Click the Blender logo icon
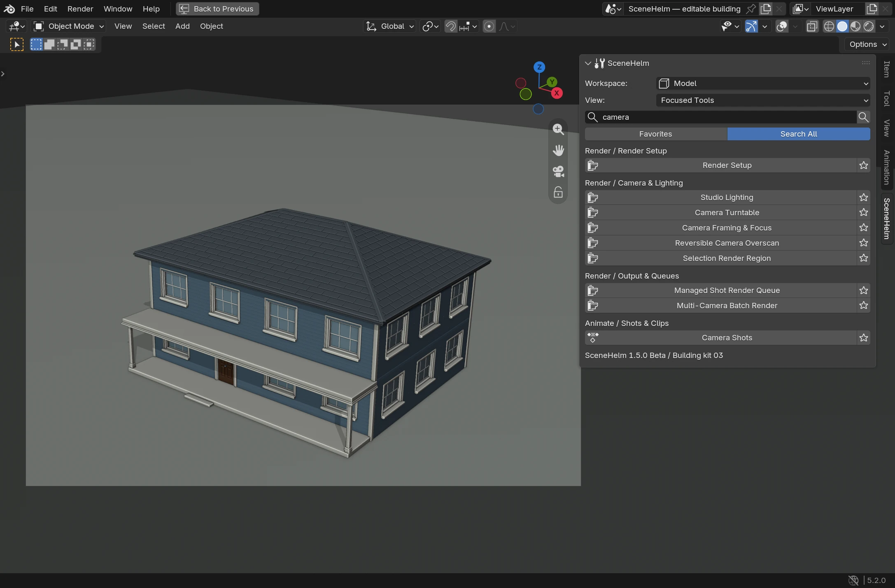The image size is (895, 588). tap(9, 9)
